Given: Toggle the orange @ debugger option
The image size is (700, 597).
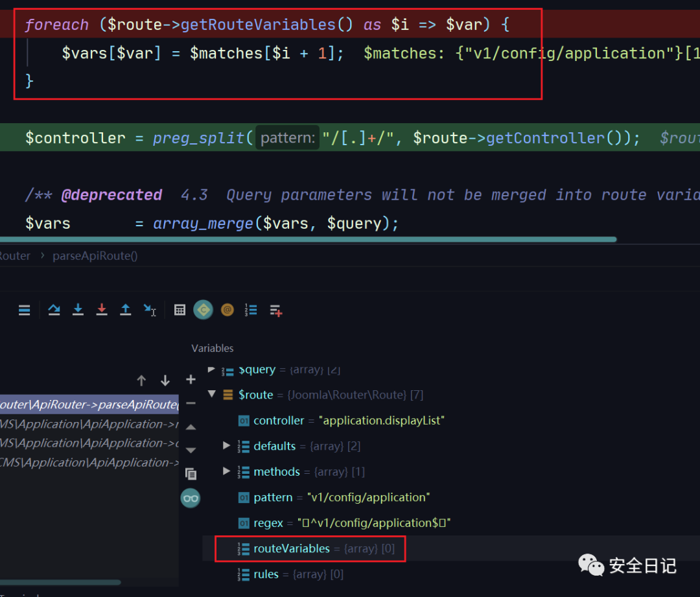Looking at the screenshot, I should coord(227,310).
